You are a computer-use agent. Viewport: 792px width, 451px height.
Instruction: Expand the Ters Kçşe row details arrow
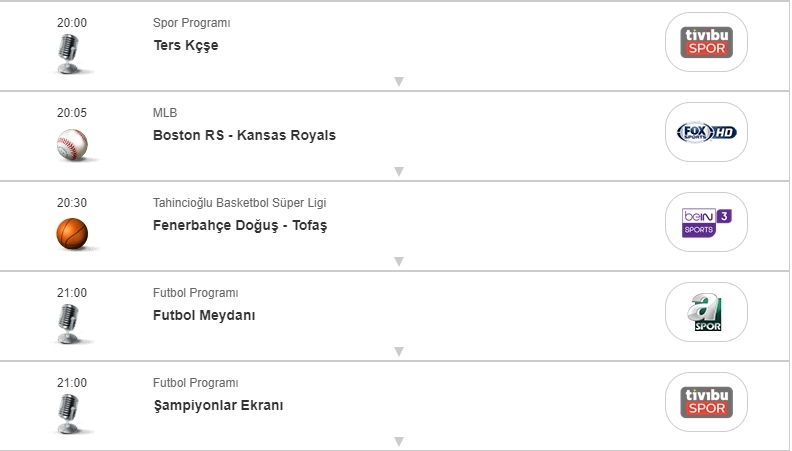(x=398, y=82)
